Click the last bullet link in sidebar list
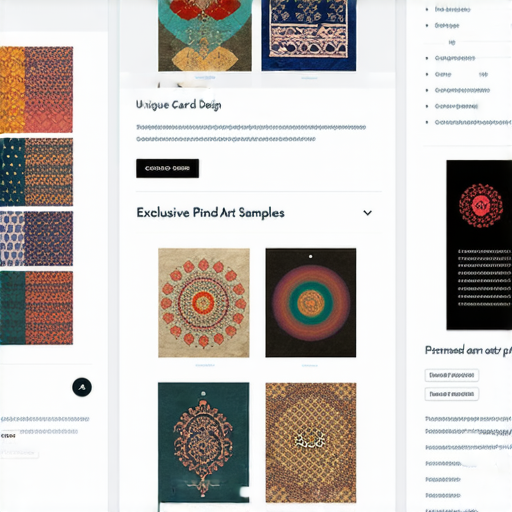The height and width of the screenshot is (512, 512). (x=473, y=122)
